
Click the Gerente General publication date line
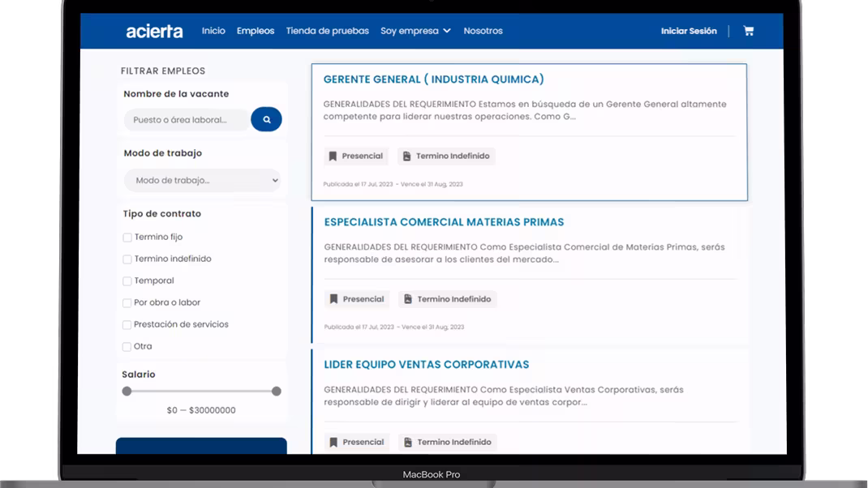pyautogui.click(x=393, y=184)
